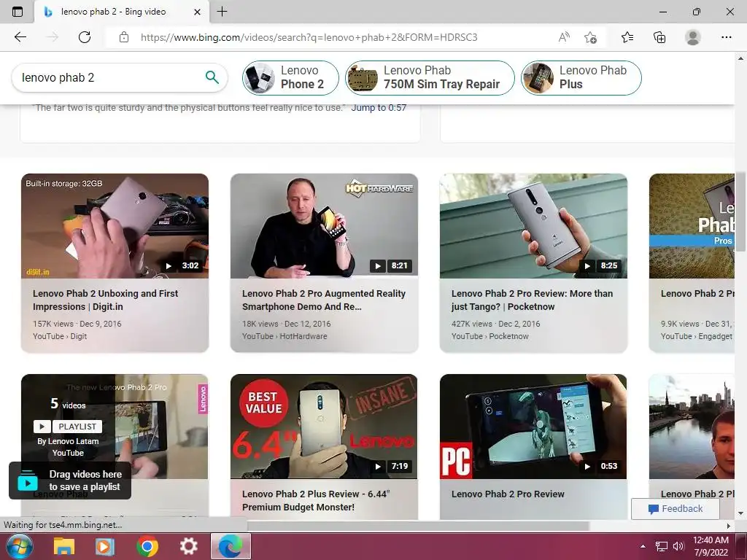Open the Engadget Phab 2 Pro thumbnail

tap(692, 226)
